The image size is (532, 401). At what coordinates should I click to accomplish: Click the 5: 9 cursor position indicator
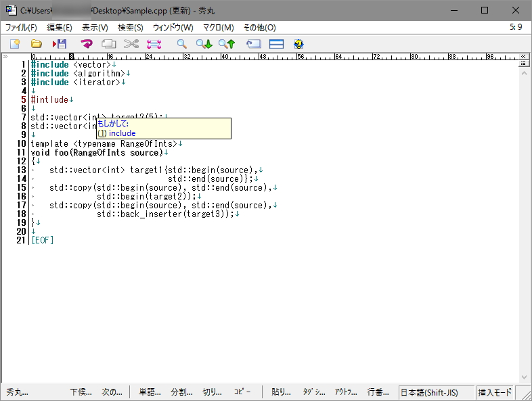[516, 27]
